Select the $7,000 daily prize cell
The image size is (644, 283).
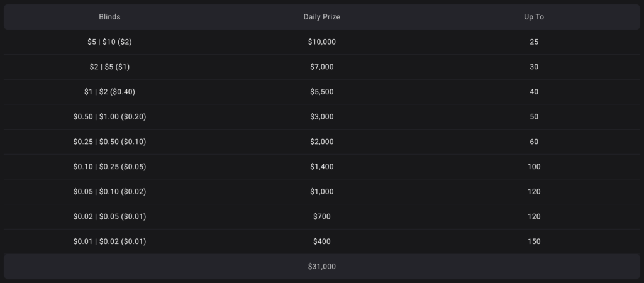[321, 67]
